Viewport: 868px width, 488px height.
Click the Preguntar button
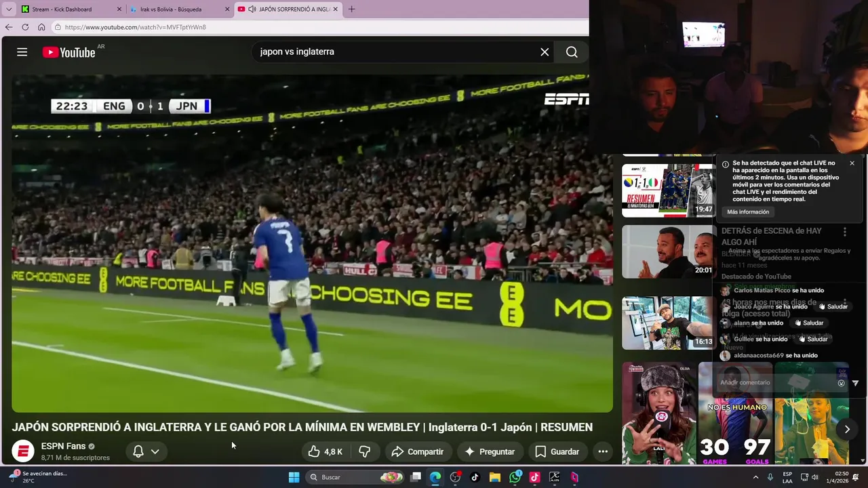[489, 451]
